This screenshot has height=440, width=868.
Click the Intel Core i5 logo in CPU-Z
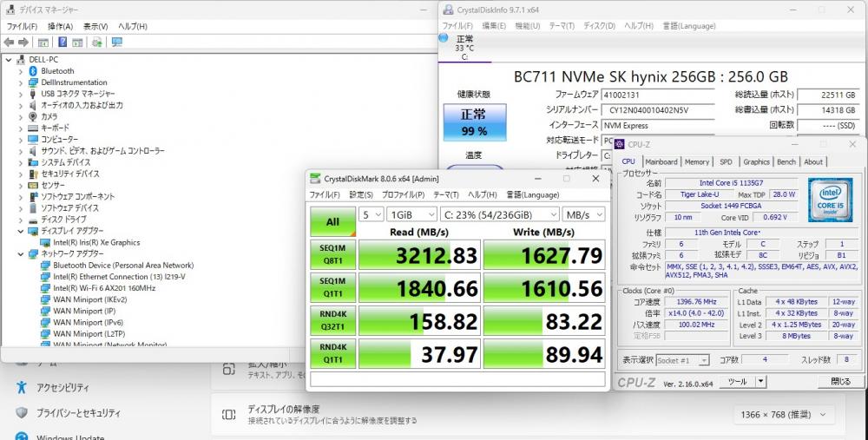coord(830,200)
